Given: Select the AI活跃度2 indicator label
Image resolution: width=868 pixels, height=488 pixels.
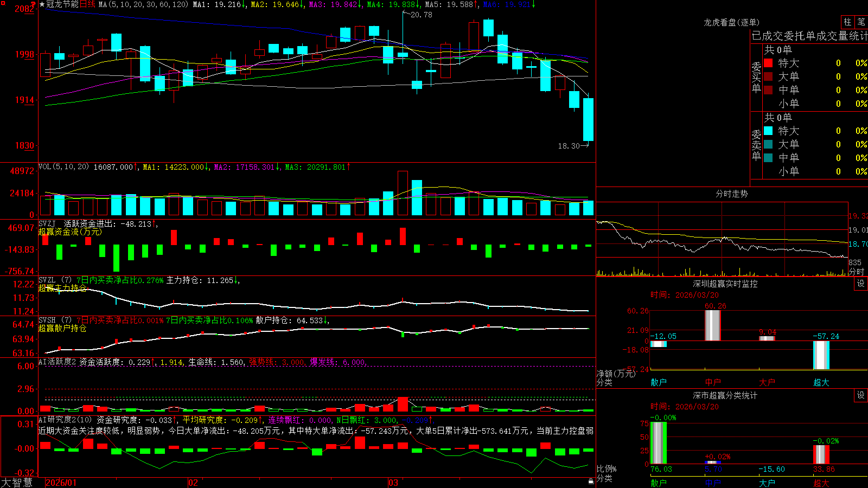Looking at the screenshot, I should click(x=58, y=362).
